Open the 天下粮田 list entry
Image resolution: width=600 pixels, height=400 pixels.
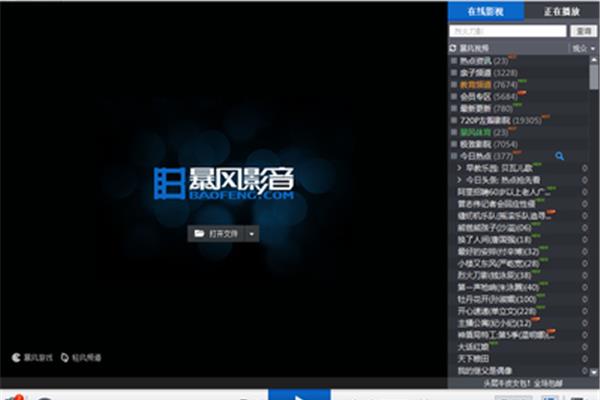coord(473,359)
